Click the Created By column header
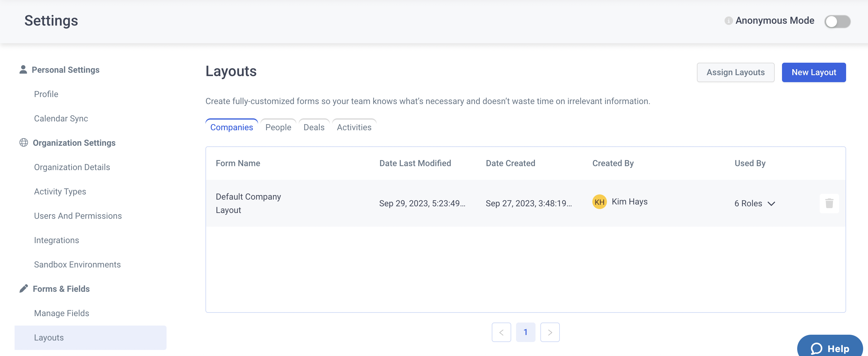The image size is (868, 356). pyautogui.click(x=613, y=163)
